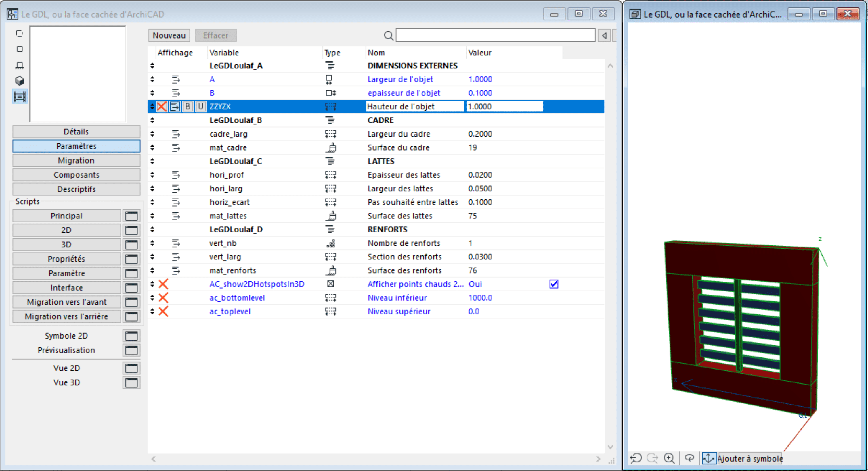Viewport: 868px width, 471px height.
Task: Toggle the hide X flag on ZZYZX row
Action: 162,107
